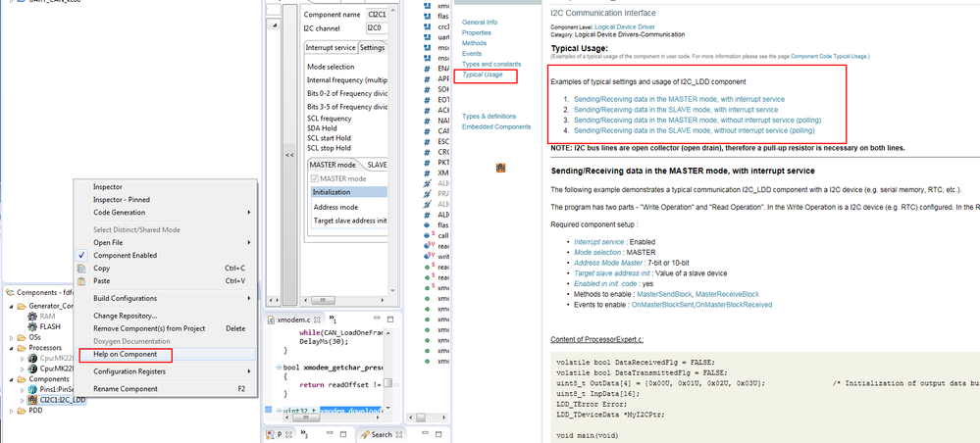The width and height of the screenshot is (980, 443).
Task: Click the Components view title icon
Action: 10,292
